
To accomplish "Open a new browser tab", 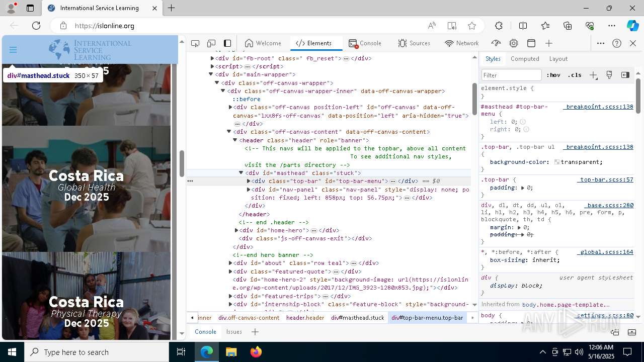I will pyautogui.click(x=172, y=8).
